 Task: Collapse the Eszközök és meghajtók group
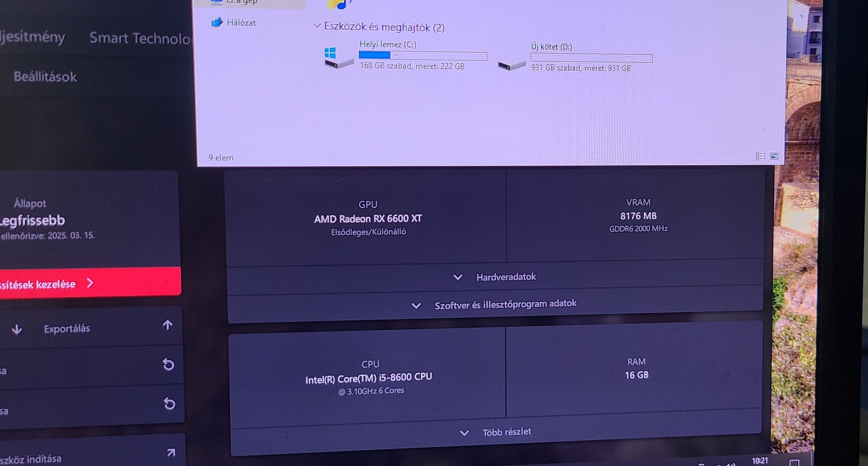point(317,26)
